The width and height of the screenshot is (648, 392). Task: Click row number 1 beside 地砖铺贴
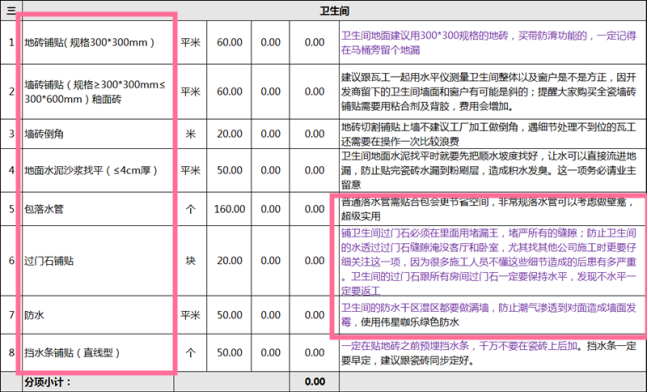pyautogui.click(x=11, y=42)
